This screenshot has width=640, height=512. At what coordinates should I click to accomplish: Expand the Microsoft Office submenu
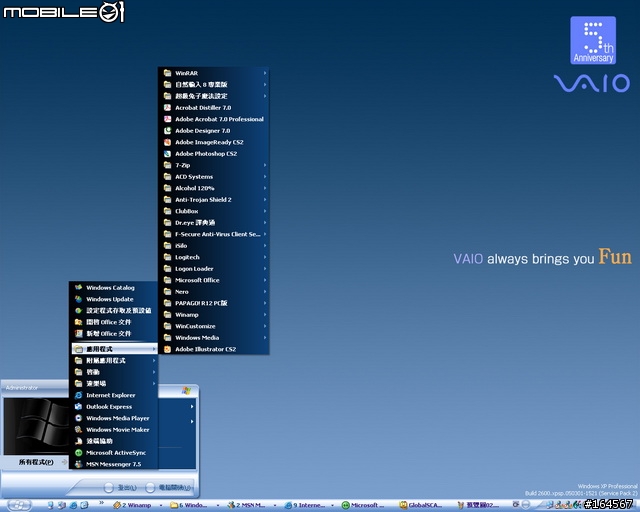point(213,280)
